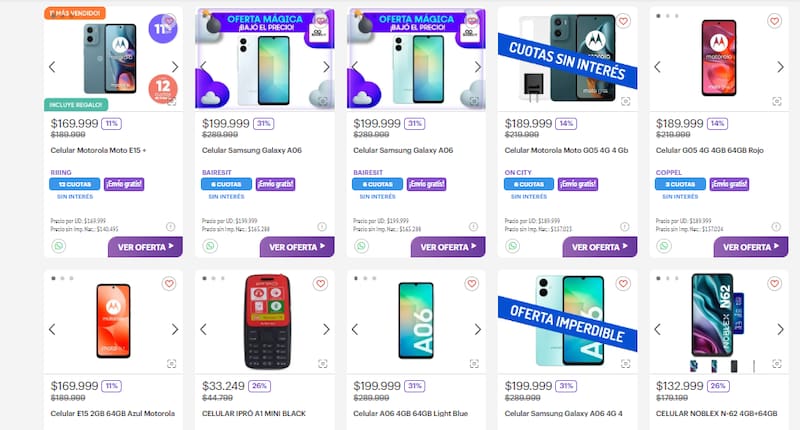Click VER OFERTA for Motorola Moto E15 +
The height and width of the screenshot is (430, 800).
(145, 246)
